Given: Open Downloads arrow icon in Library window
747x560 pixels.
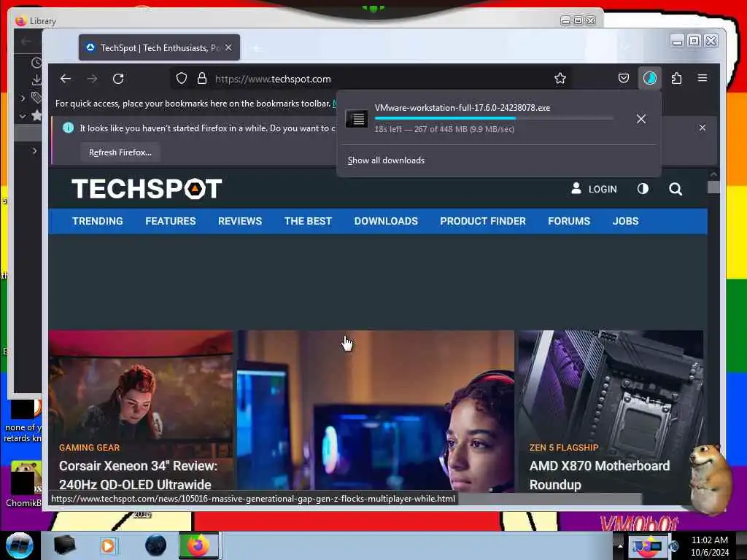Looking at the screenshot, I should click(x=36, y=80).
